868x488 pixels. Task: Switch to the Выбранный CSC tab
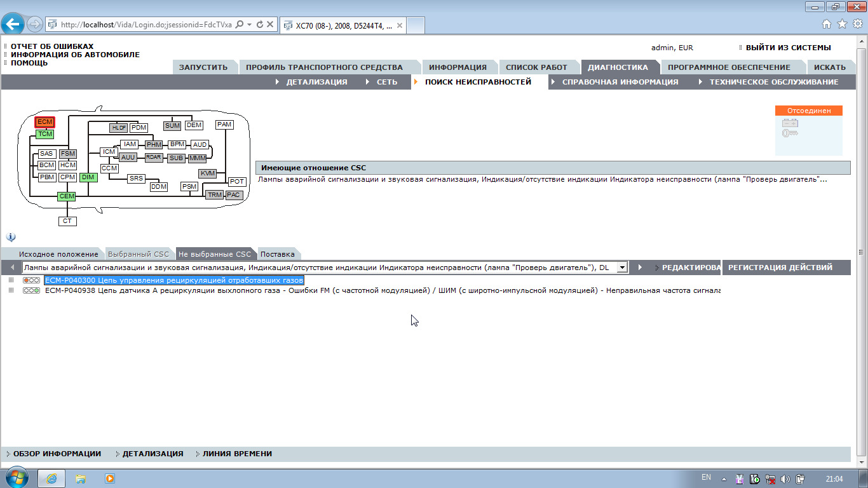click(139, 254)
